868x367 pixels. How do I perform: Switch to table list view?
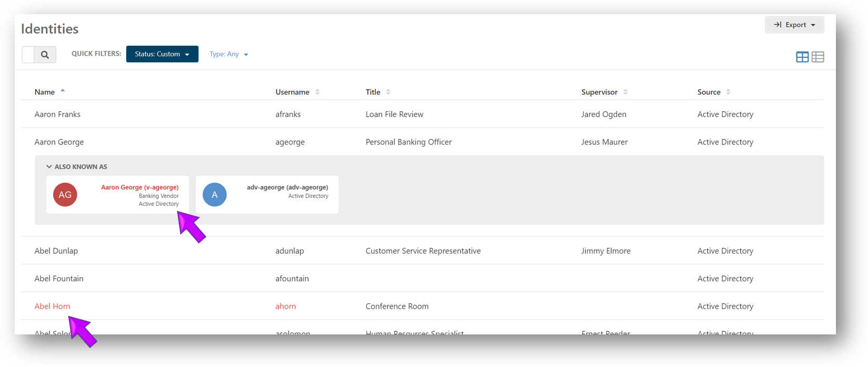[818, 57]
